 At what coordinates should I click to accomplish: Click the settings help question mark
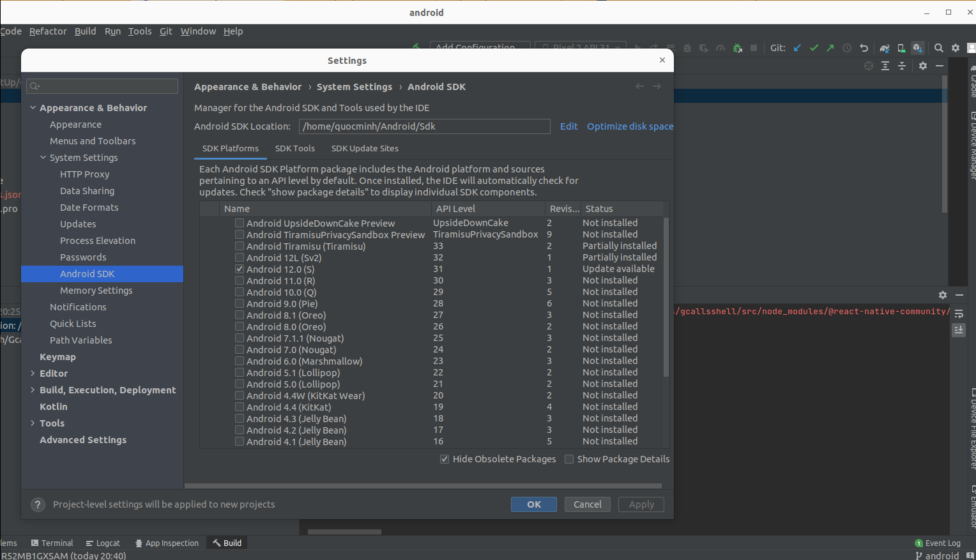pyautogui.click(x=38, y=504)
